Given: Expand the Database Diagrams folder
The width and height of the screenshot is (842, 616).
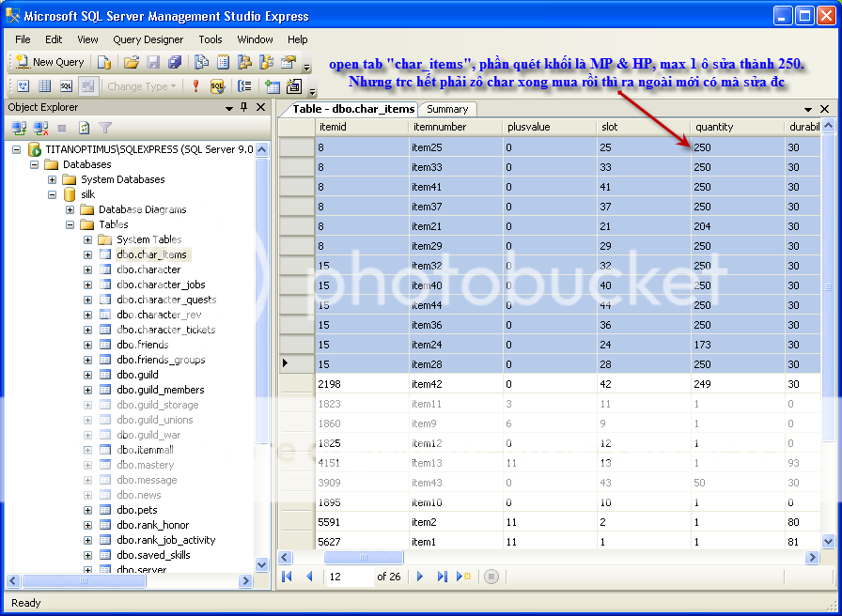Looking at the screenshot, I should point(70,209).
